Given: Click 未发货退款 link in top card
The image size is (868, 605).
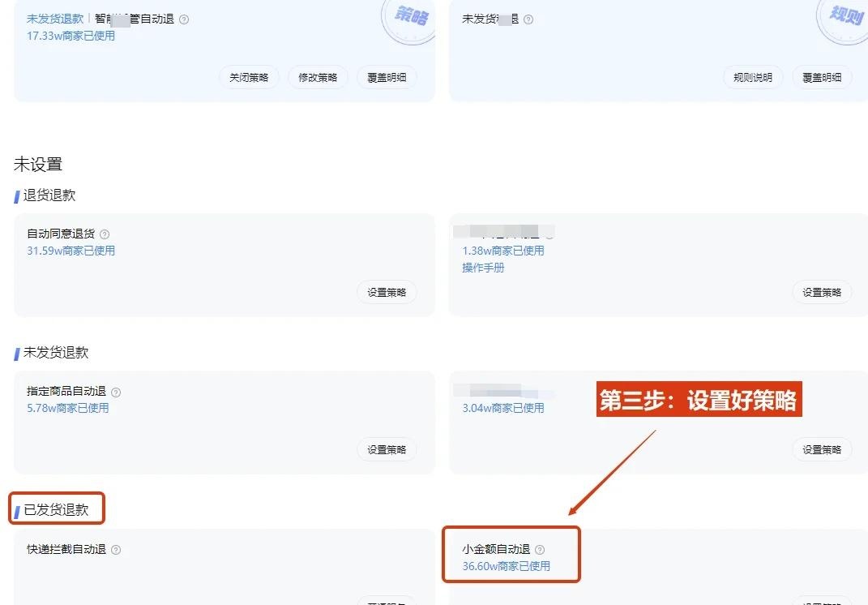Looking at the screenshot, I should (55, 19).
